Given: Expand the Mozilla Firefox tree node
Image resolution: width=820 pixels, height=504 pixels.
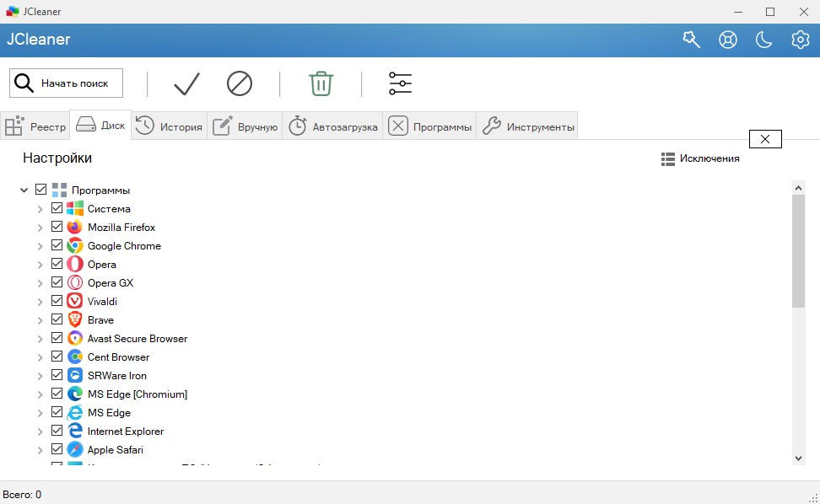Looking at the screenshot, I should [40, 228].
